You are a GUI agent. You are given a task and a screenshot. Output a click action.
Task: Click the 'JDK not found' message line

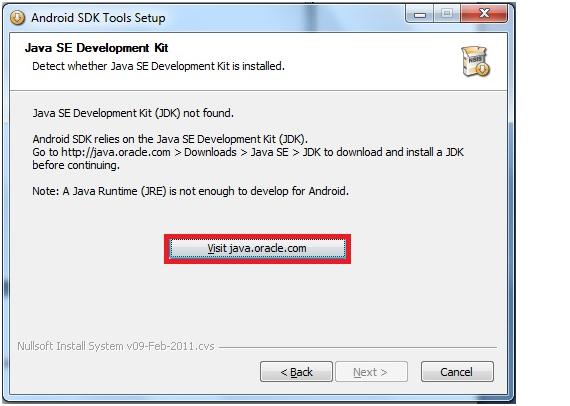tap(133, 113)
